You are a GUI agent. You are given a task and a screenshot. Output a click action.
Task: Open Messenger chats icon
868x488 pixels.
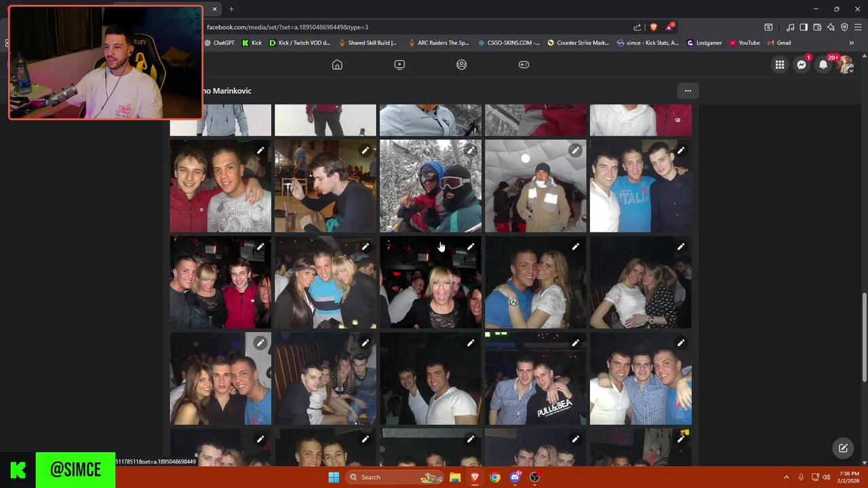click(x=802, y=64)
